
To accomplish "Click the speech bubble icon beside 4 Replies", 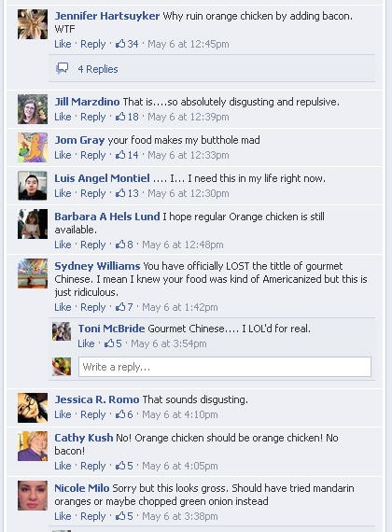I will click(62, 68).
